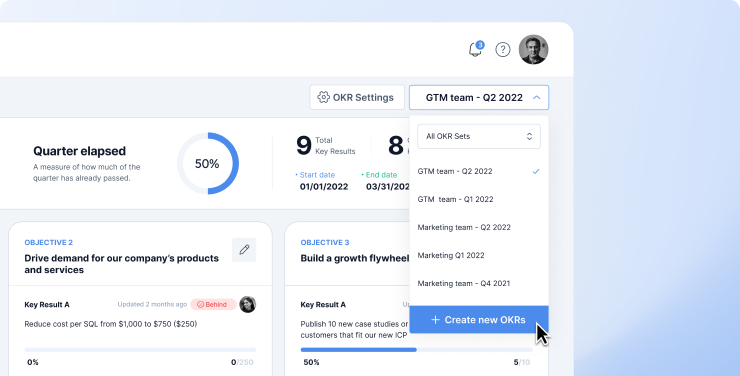The image size is (740, 376).
Task: Collapse the GTM team - Q2 2022 dropdown
Action: click(479, 97)
